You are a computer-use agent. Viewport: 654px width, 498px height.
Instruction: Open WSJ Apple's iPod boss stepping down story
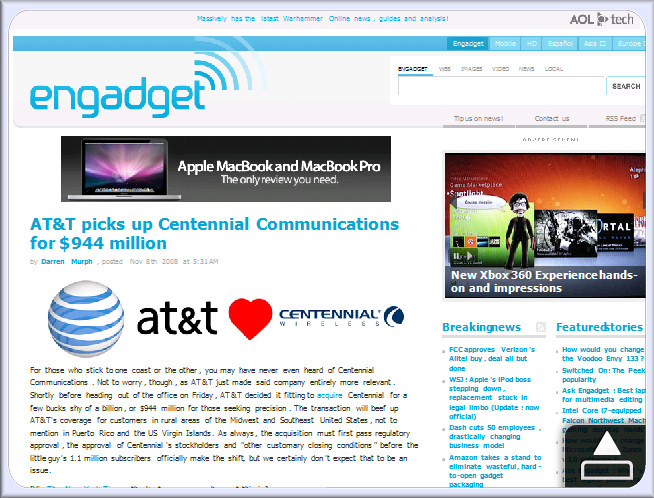(x=494, y=398)
